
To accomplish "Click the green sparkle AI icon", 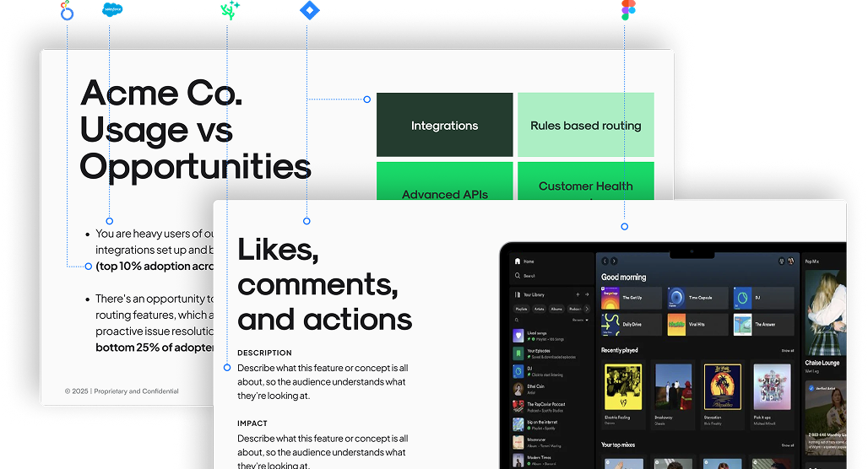I will [229, 10].
